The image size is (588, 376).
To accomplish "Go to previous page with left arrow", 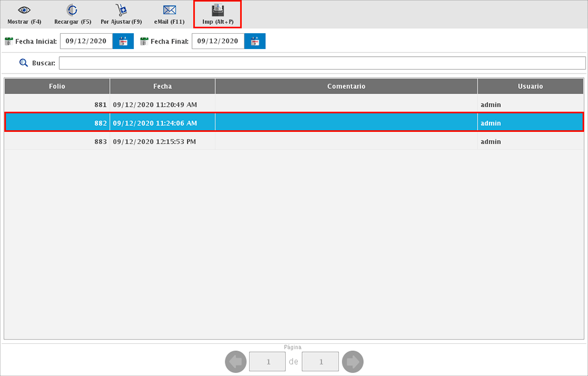I will [x=236, y=362].
